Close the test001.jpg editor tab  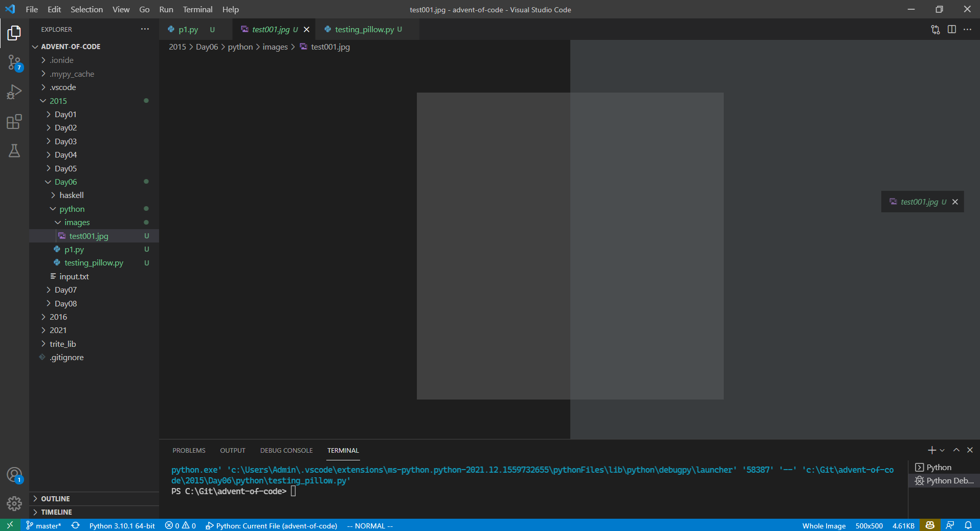coord(306,30)
